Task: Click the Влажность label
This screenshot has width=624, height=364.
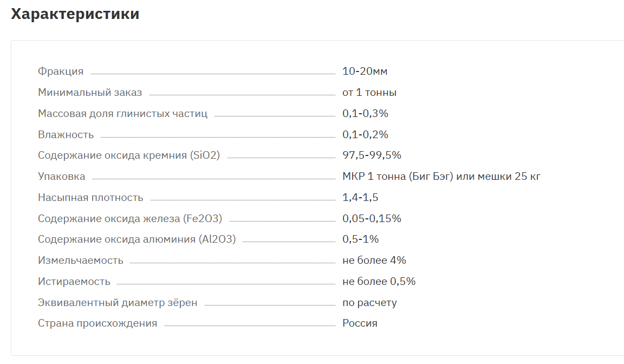Action: tap(66, 134)
